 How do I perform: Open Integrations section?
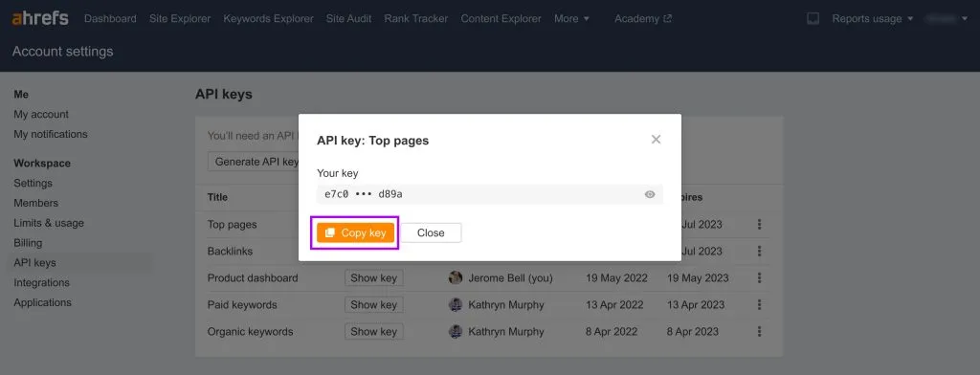(x=42, y=282)
